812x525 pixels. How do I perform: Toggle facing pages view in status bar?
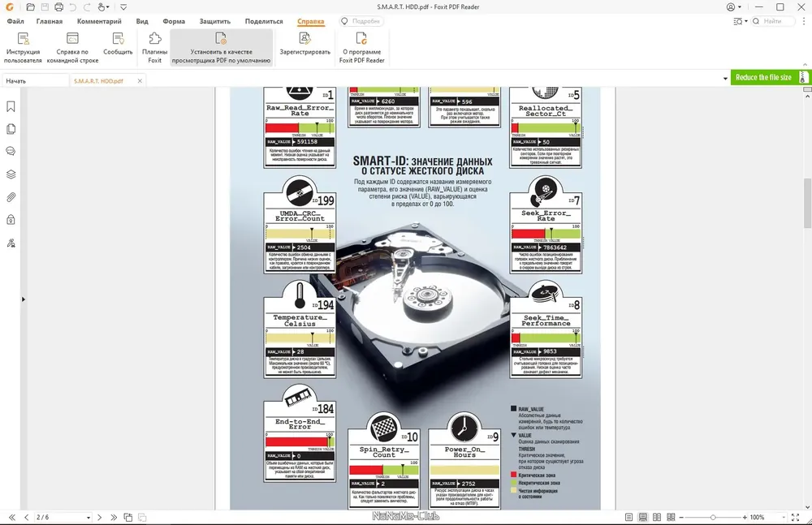pyautogui.click(x=657, y=517)
